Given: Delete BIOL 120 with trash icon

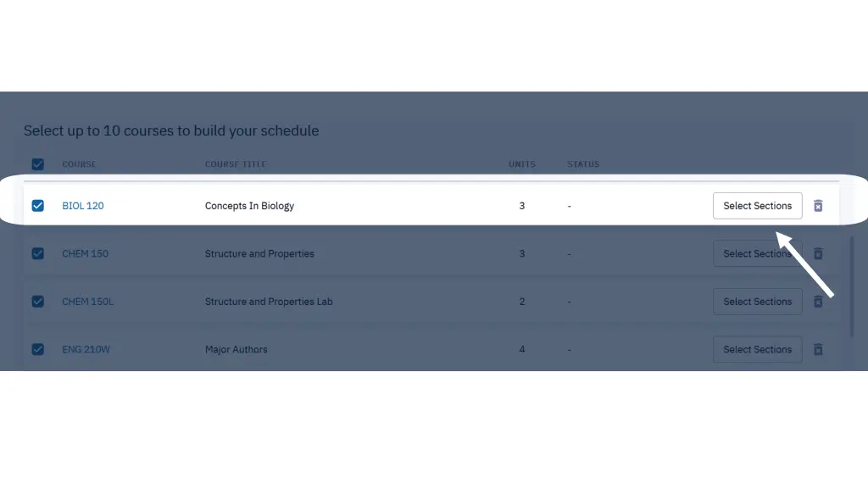Looking at the screenshot, I should click(x=818, y=206).
